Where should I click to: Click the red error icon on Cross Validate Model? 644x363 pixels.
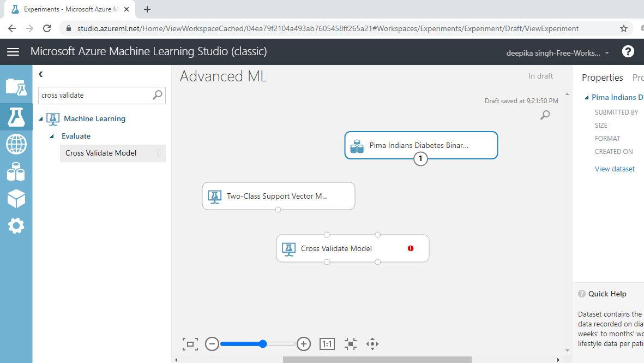411,248
